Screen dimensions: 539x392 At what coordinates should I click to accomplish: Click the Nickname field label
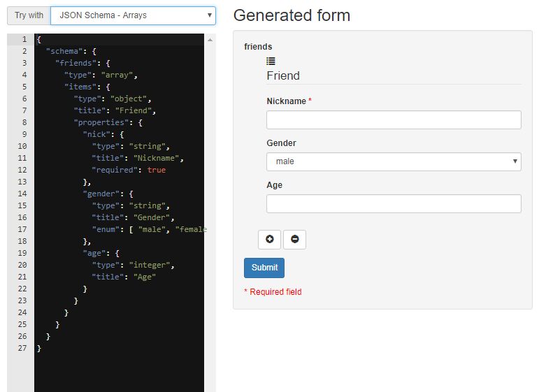(x=286, y=101)
